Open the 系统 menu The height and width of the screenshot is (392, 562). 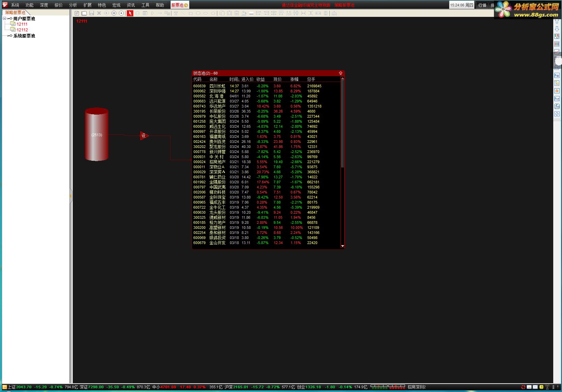(15, 5)
